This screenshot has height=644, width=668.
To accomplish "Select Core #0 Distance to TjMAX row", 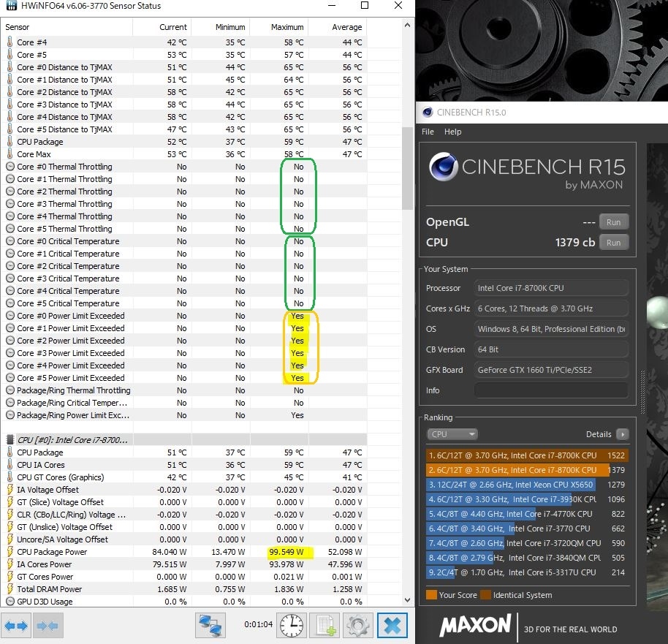I will click(x=183, y=67).
